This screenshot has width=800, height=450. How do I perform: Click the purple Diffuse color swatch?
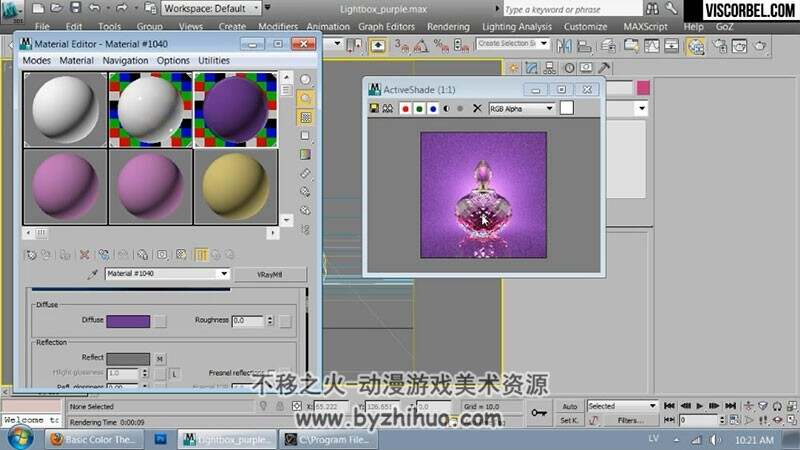click(x=128, y=321)
